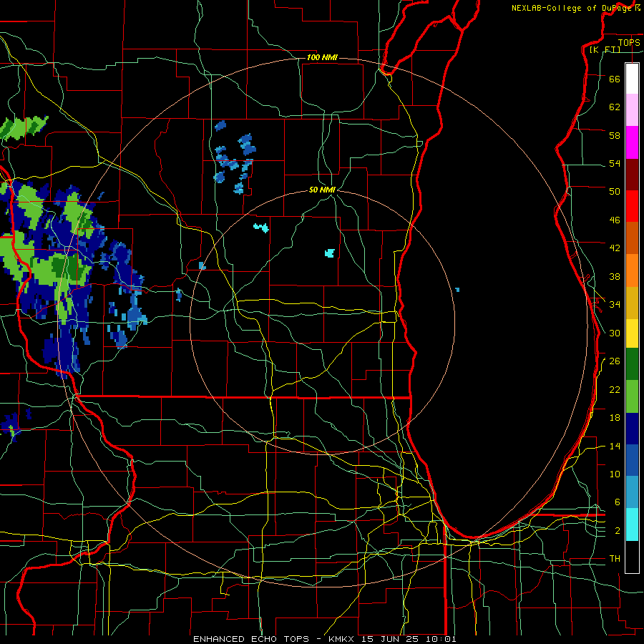Click the "58" legend value
Screen dimensions: 644x644
615,135
